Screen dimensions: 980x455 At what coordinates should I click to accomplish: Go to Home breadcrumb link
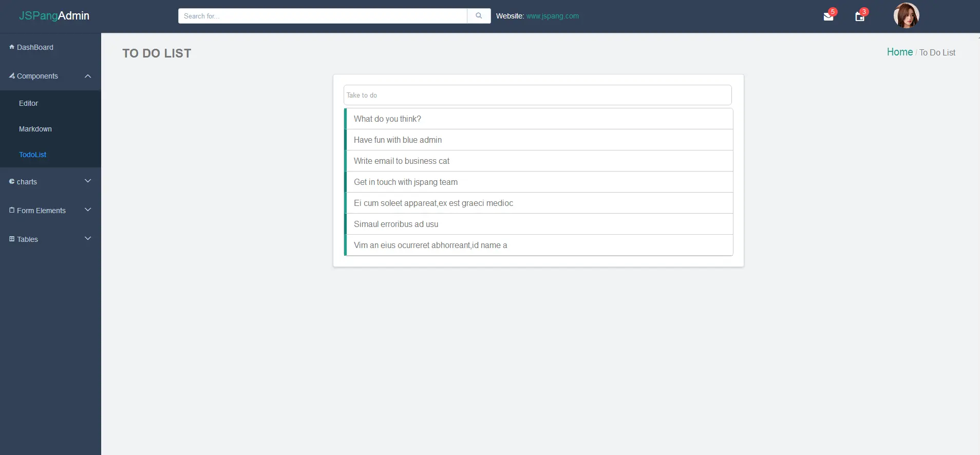pos(899,52)
